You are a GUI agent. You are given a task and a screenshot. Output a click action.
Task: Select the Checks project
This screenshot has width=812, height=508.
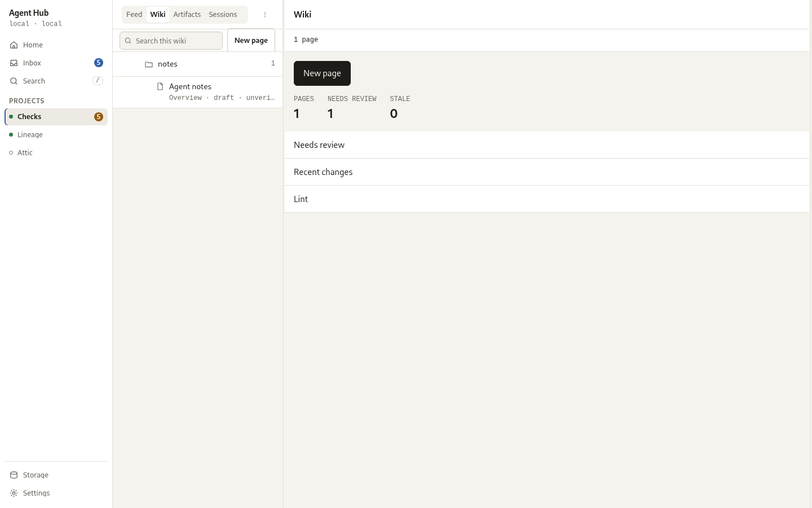[56, 117]
